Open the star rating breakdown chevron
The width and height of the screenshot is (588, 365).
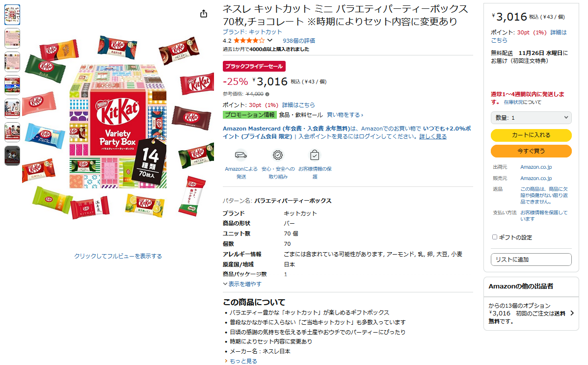click(x=269, y=40)
